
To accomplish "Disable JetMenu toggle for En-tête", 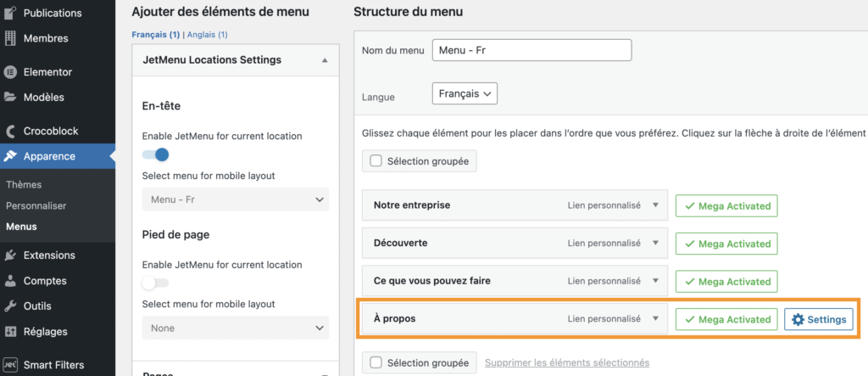I will pos(156,154).
